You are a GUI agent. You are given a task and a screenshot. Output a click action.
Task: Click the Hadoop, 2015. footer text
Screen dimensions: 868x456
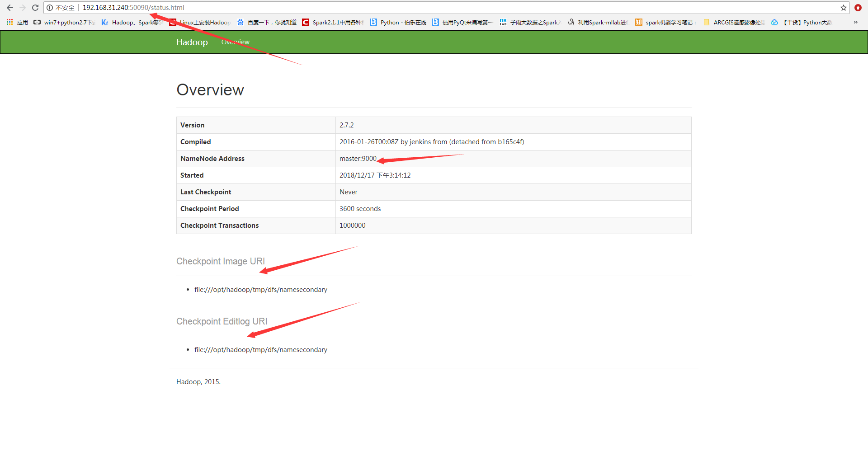pyautogui.click(x=198, y=382)
